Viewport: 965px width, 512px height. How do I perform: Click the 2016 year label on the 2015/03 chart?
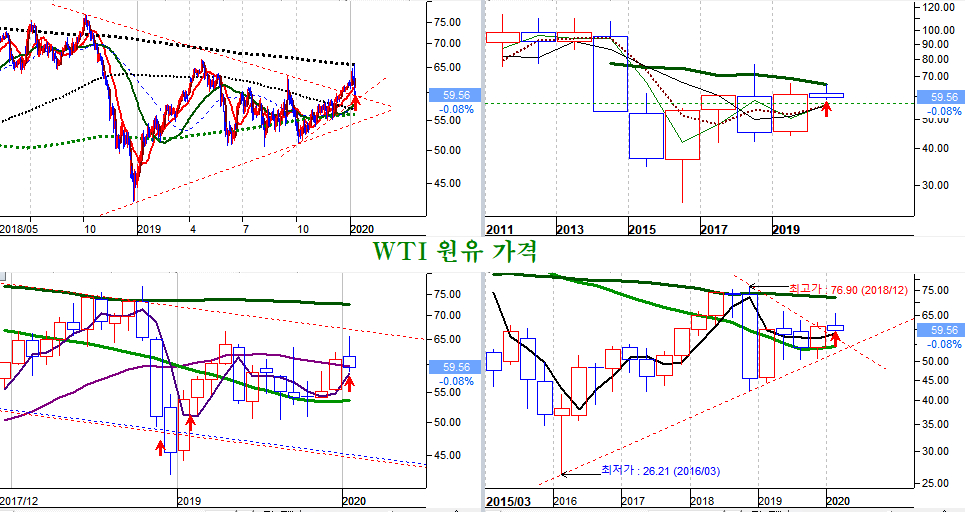coord(565,502)
